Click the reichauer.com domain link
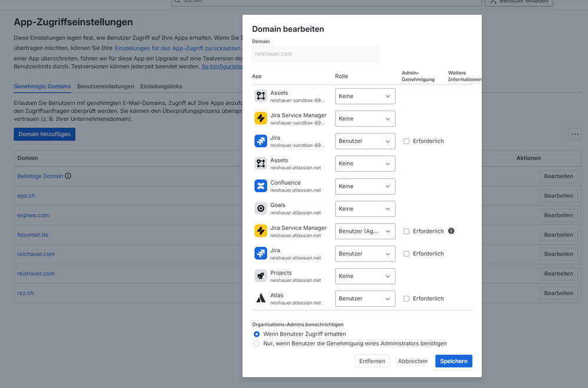The height and width of the screenshot is (388, 588). tap(36, 254)
